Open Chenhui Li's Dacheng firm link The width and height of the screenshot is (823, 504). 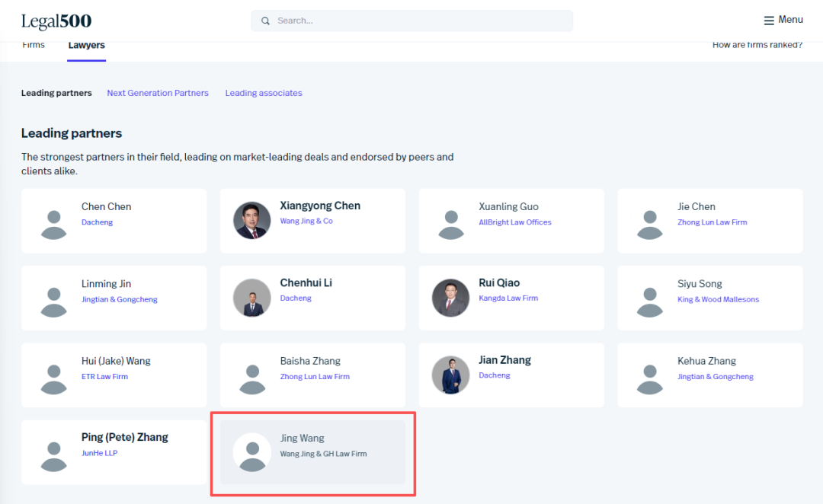pyautogui.click(x=296, y=298)
